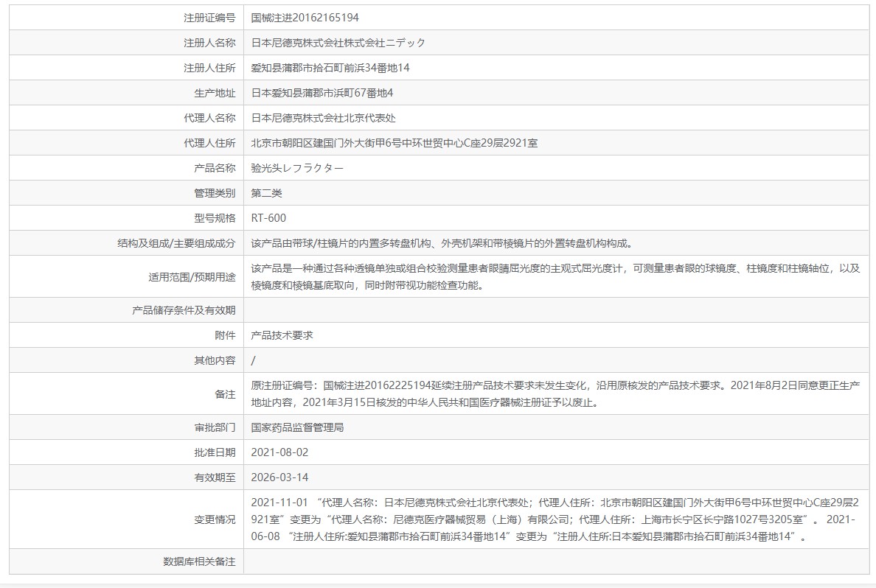Image resolution: width=876 pixels, height=588 pixels.
Task: Select approving department 国家药品监督管理局
Action: [x=297, y=428]
